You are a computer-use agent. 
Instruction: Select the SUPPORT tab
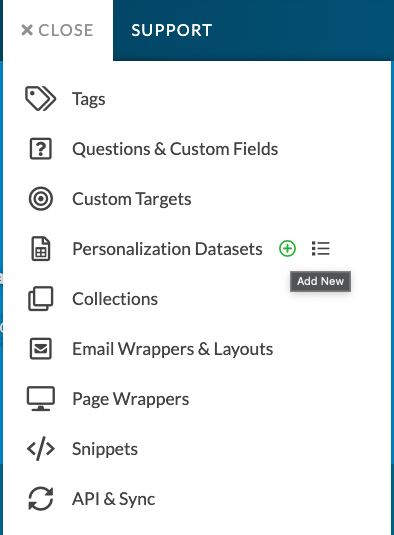172,30
